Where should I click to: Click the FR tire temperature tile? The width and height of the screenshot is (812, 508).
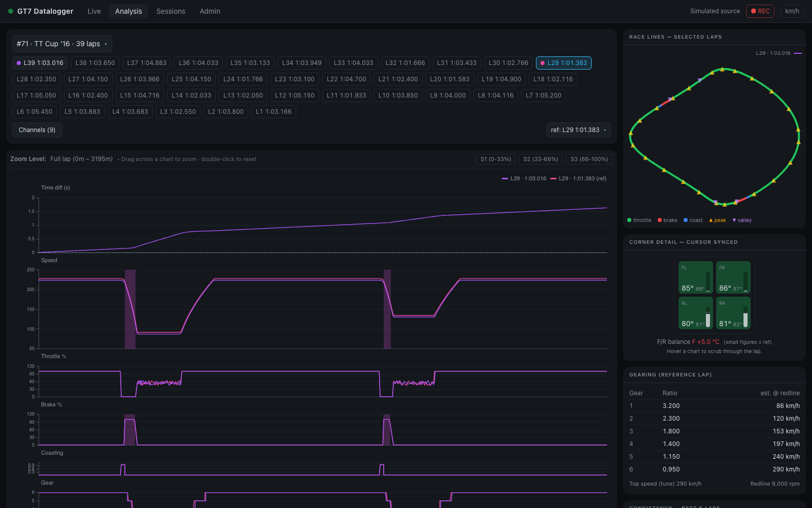pos(733,277)
